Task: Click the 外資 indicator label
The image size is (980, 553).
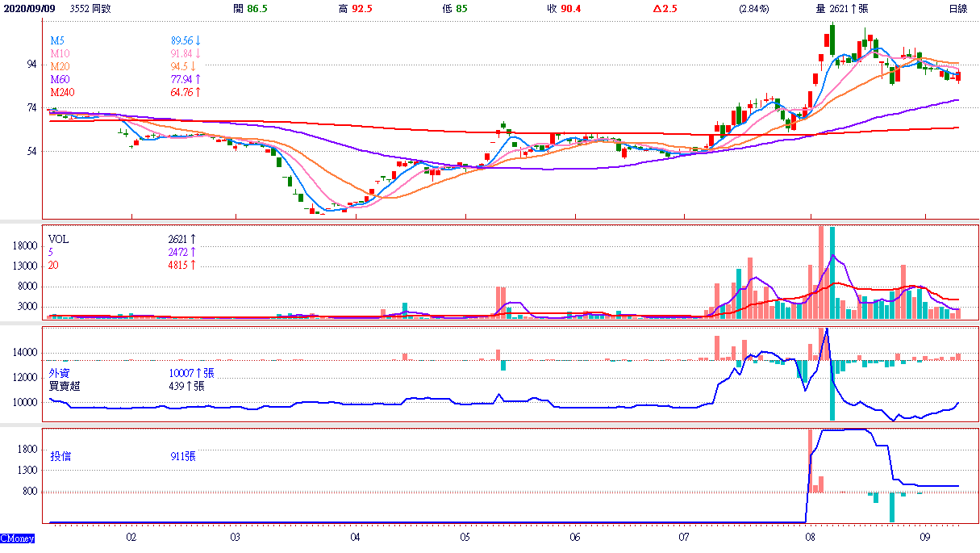Action: point(60,373)
